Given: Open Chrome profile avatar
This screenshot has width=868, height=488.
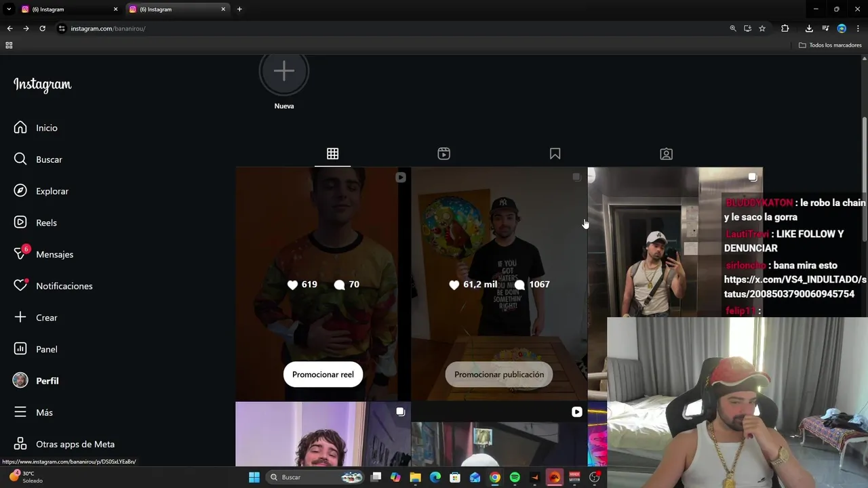Looking at the screenshot, I should pyautogui.click(x=842, y=28).
